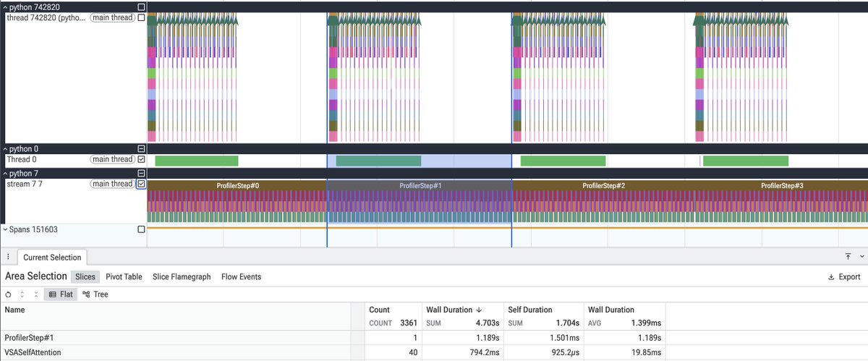The image size is (868, 361).
Task: Select the Flat table layout
Action: click(61, 294)
